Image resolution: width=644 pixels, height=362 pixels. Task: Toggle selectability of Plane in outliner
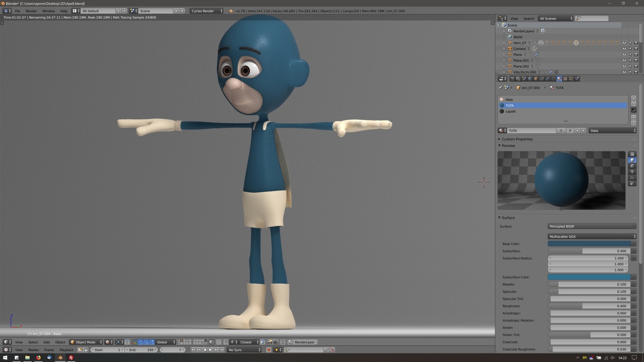[x=630, y=55]
